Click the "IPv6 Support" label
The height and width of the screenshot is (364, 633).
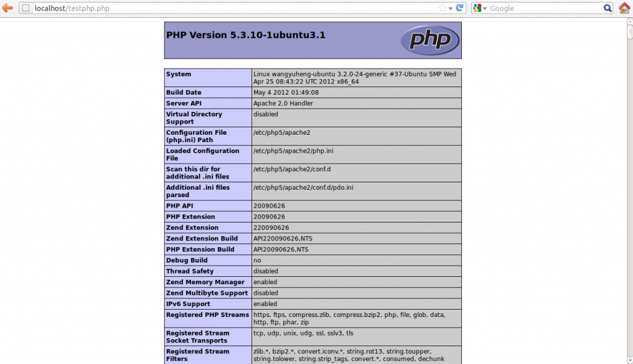coord(188,304)
